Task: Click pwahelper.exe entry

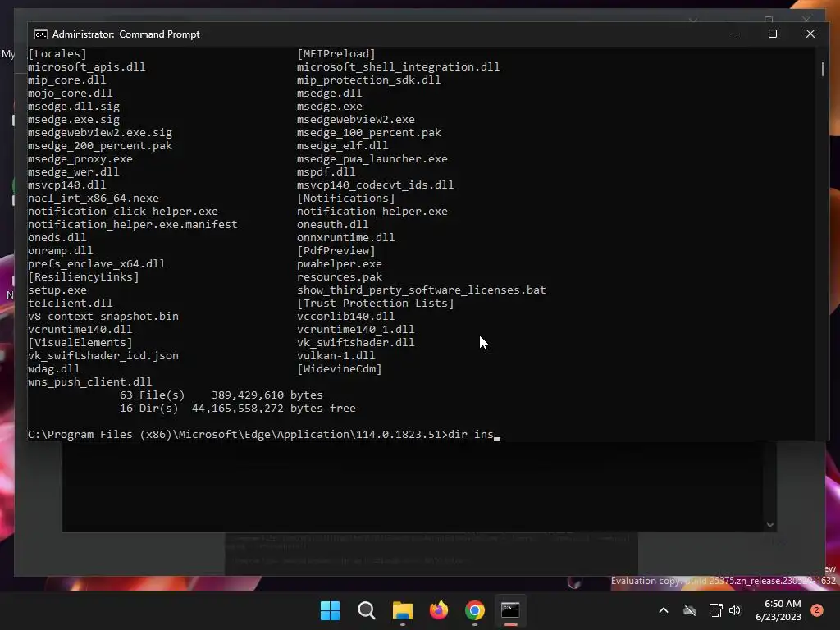Action: [340, 264]
